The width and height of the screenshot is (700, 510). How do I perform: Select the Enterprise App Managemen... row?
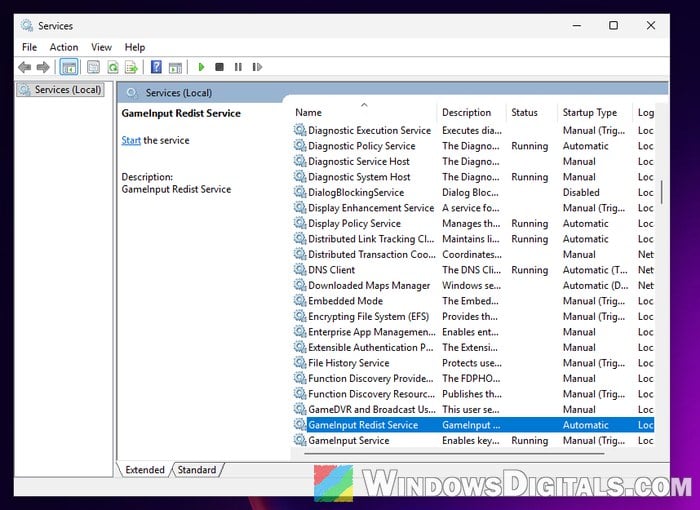pyautogui.click(x=473, y=332)
